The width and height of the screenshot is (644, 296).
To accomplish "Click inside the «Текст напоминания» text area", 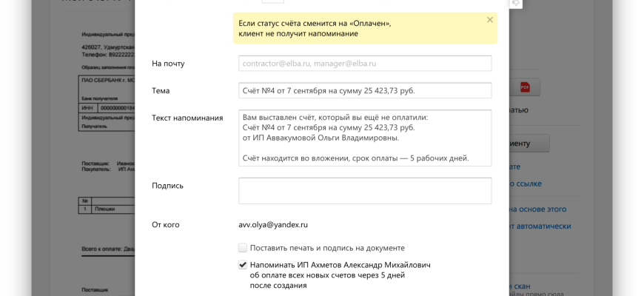I will coord(365,138).
